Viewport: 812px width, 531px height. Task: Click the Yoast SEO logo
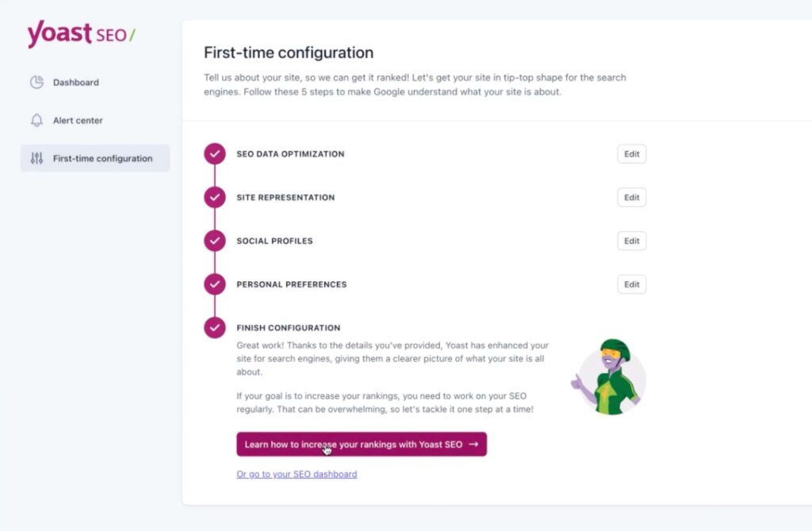tap(81, 35)
